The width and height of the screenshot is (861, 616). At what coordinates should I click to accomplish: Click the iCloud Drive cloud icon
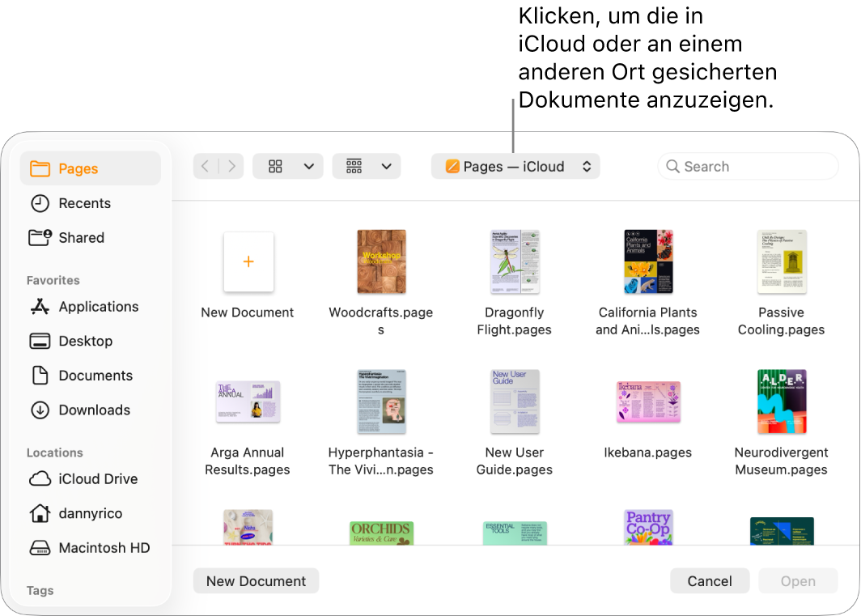[x=40, y=478]
